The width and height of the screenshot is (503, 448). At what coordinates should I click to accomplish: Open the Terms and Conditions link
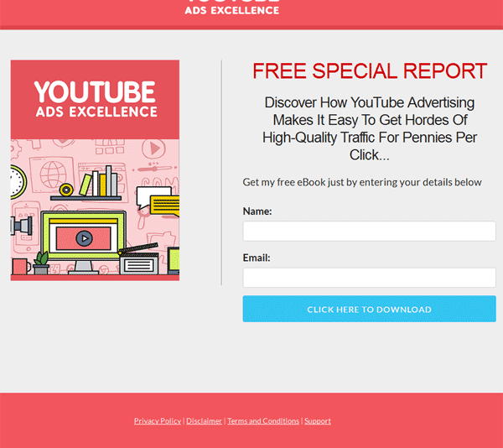tap(263, 420)
